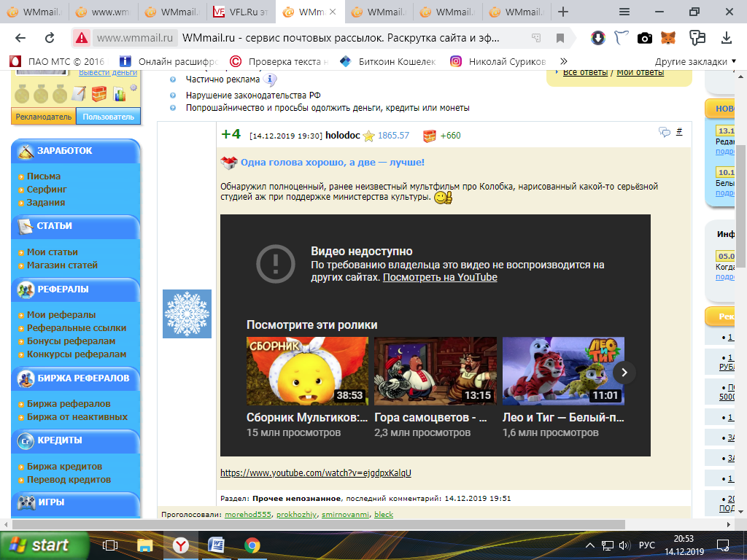
Task: Click the MetaMask fox extension icon
Action: pos(667,38)
